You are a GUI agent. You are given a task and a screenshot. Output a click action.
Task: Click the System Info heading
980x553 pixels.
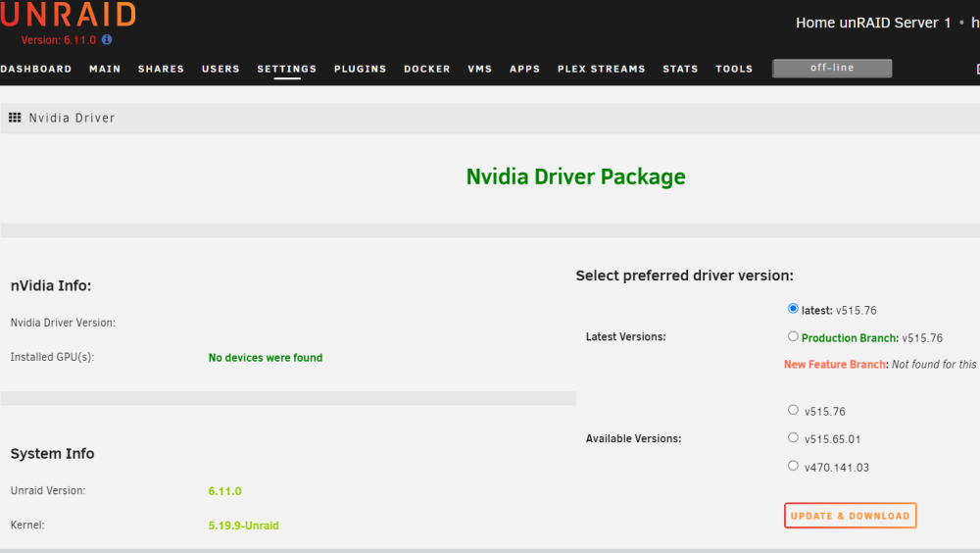coord(53,453)
